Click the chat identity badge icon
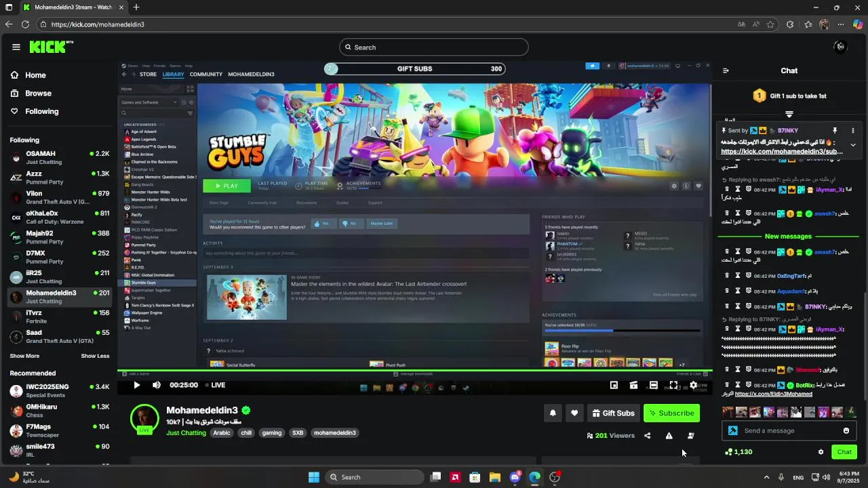The width and height of the screenshot is (868, 488). click(733, 430)
